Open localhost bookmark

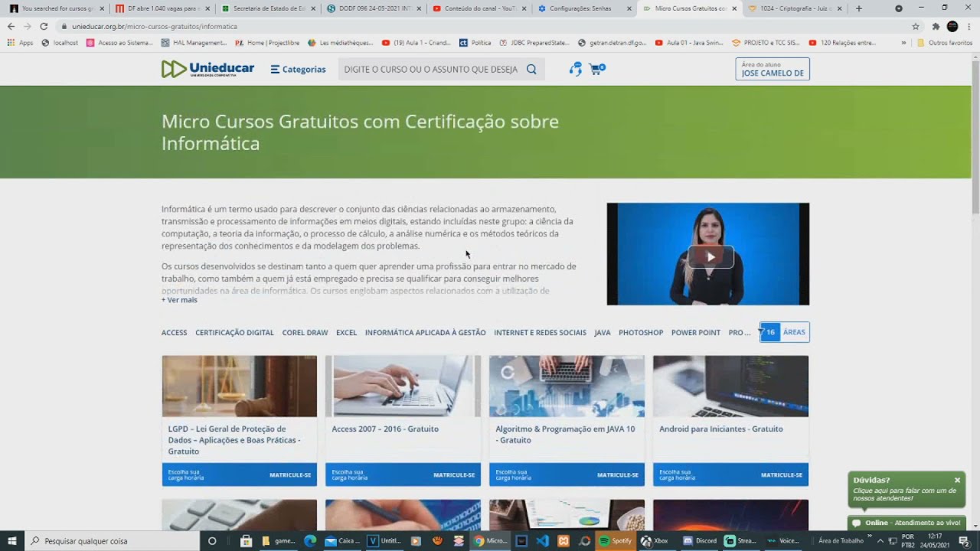coord(60,43)
